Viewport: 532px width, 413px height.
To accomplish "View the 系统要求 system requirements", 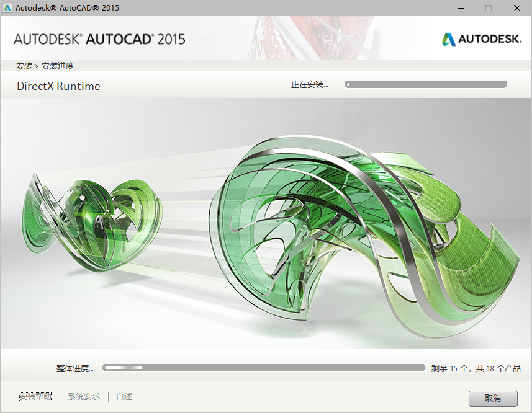I will tap(83, 396).
